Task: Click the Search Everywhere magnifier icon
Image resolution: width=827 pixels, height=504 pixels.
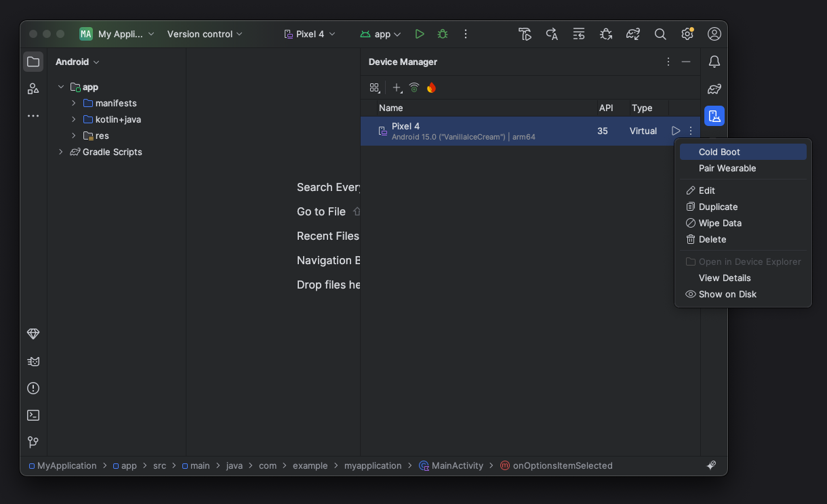Action: click(660, 34)
